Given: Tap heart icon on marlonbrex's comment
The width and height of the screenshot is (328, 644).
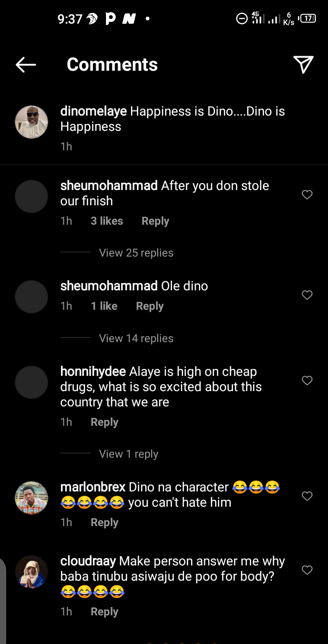Looking at the screenshot, I should (x=307, y=496).
